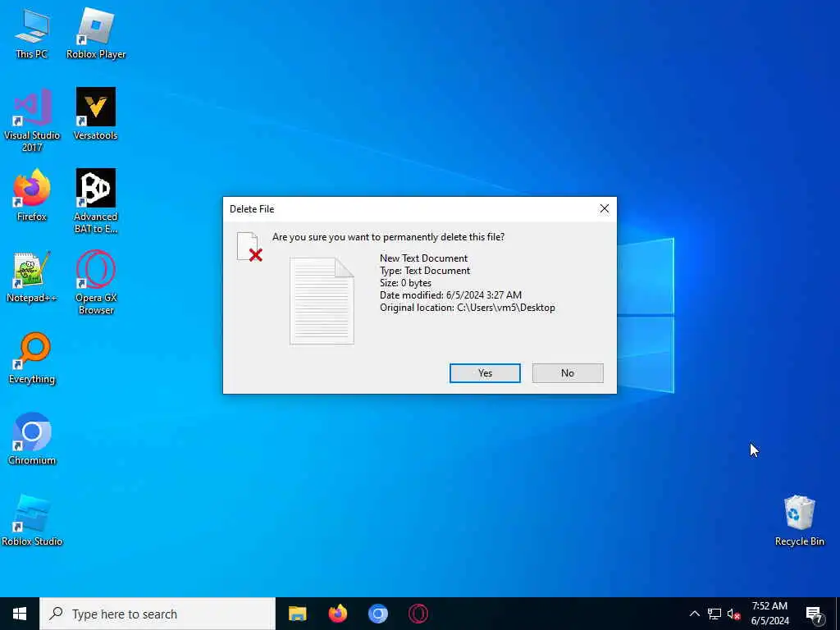Open the Windows Start menu

click(x=20, y=614)
